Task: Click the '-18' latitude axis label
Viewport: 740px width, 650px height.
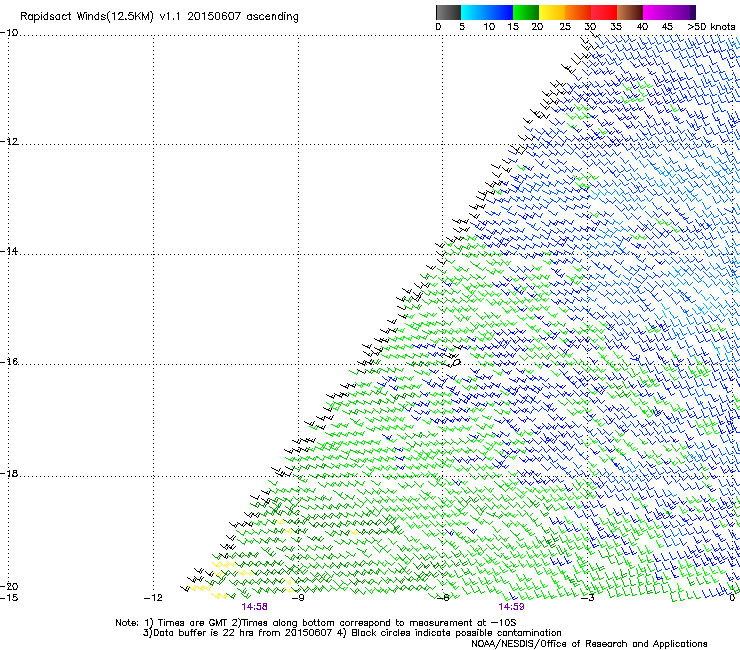Action: pos(9,473)
